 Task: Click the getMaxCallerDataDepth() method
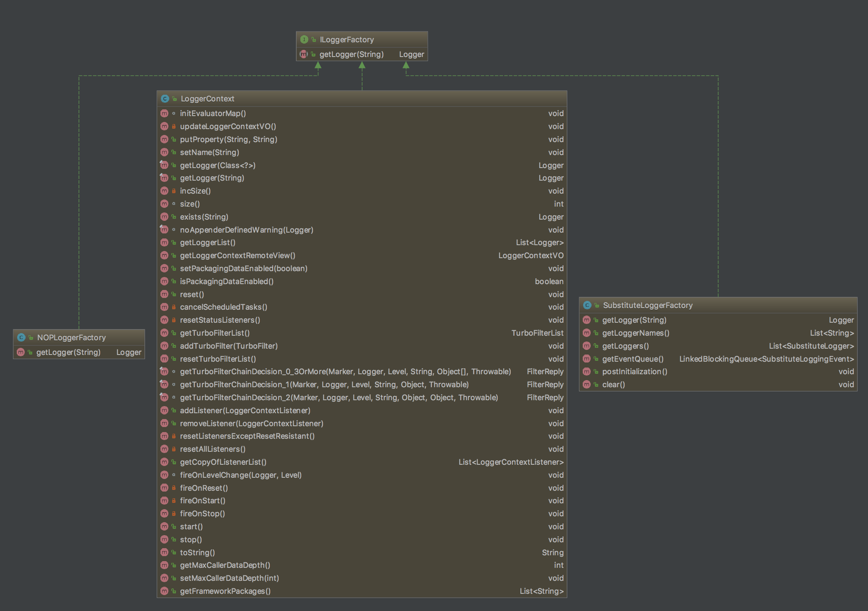[x=225, y=565]
